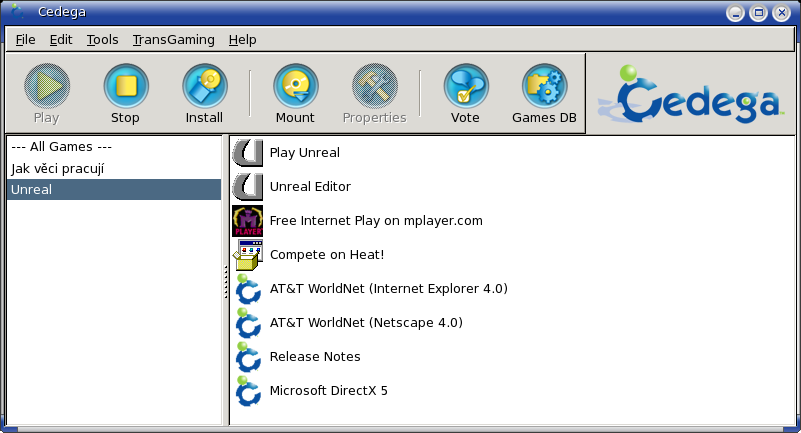
Task: Close the Cedega window
Action: point(782,13)
